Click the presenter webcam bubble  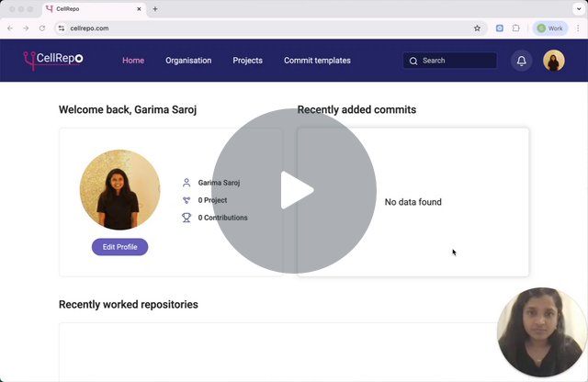(541, 332)
